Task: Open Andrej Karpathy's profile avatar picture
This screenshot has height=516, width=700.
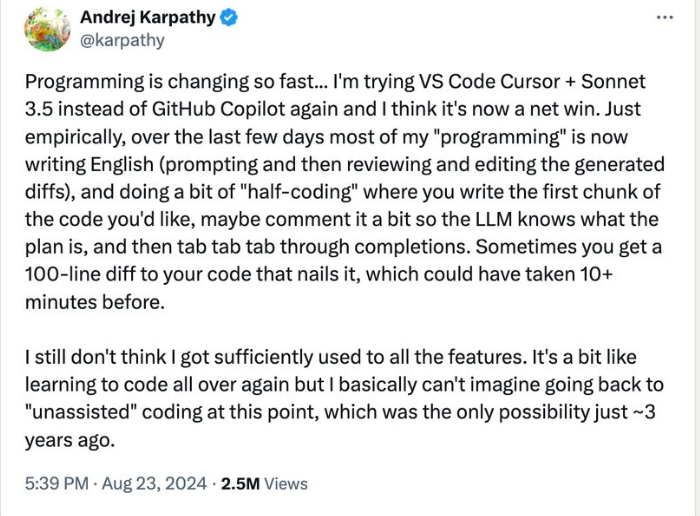Action: (47, 29)
